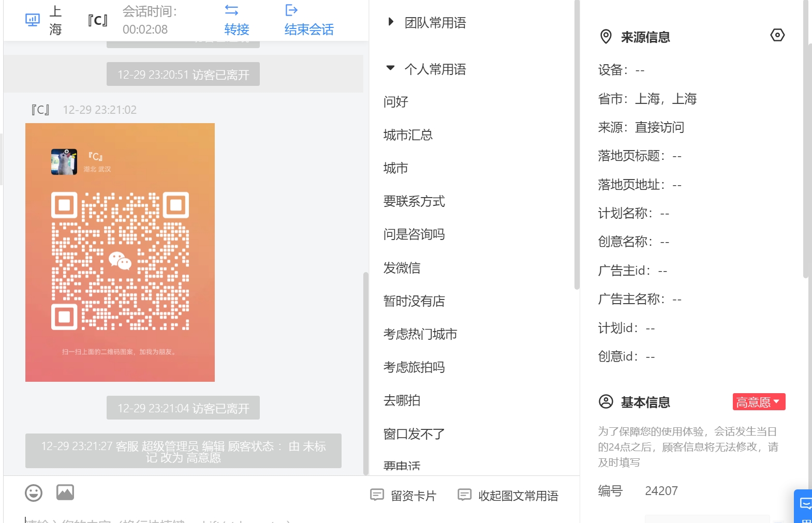812x523 pixels.
Task: Click the 来源信息 section heading
Action: (645, 37)
